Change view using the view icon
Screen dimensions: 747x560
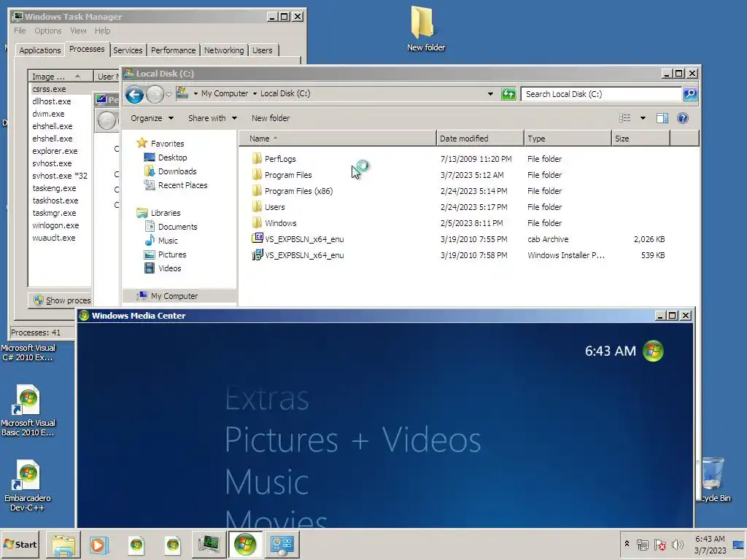[x=624, y=118]
